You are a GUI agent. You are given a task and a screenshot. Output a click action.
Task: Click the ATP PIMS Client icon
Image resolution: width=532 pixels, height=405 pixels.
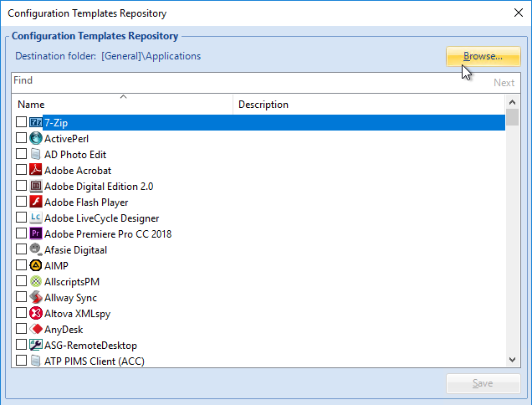pos(36,361)
